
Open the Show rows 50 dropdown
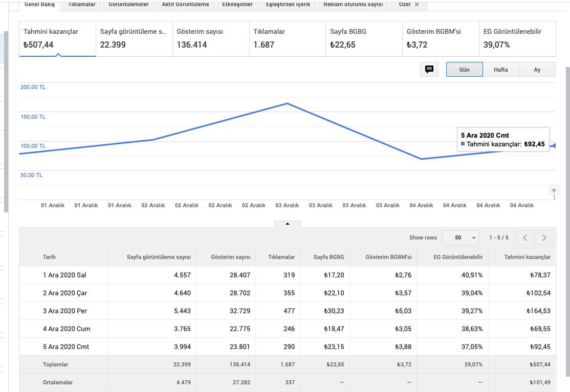pyautogui.click(x=461, y=237)
